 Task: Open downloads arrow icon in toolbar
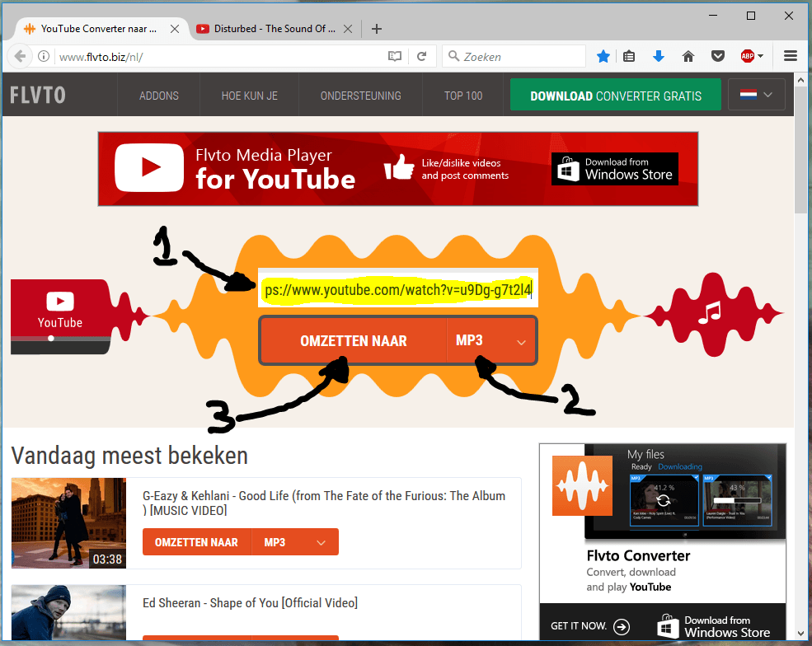coord(659,56)
